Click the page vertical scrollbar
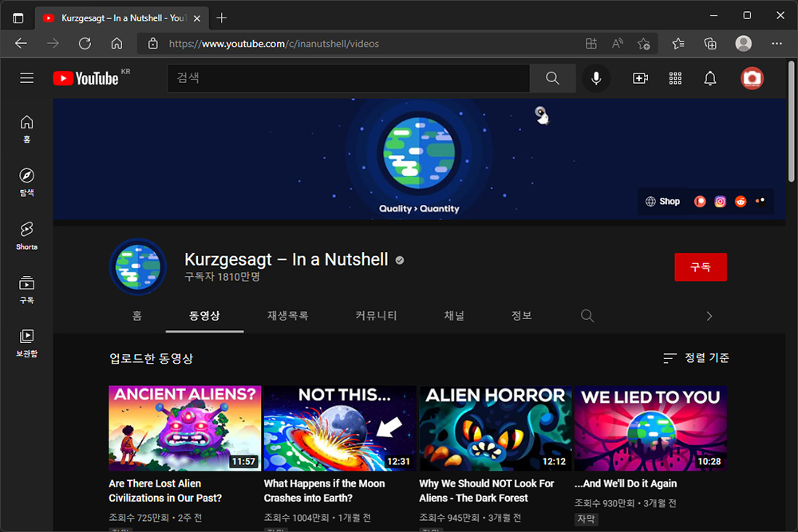This screenshot has width=798, height=532. tap(792, 122)
